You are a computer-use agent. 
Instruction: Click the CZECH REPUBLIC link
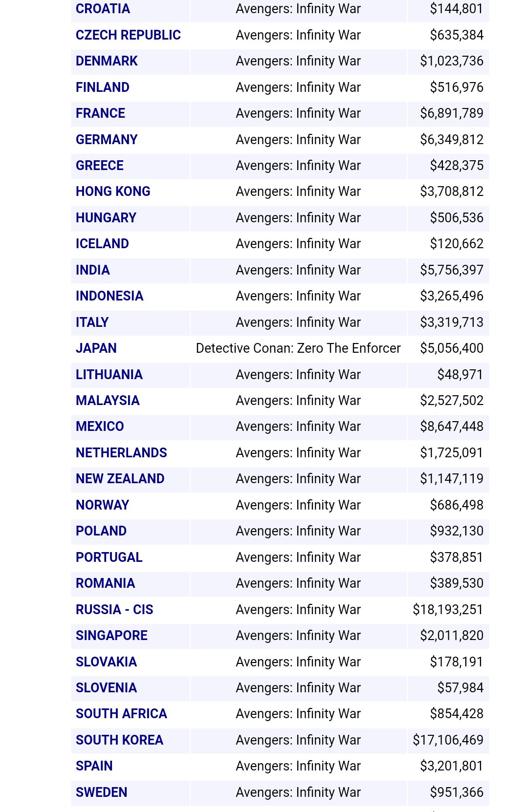128,35
